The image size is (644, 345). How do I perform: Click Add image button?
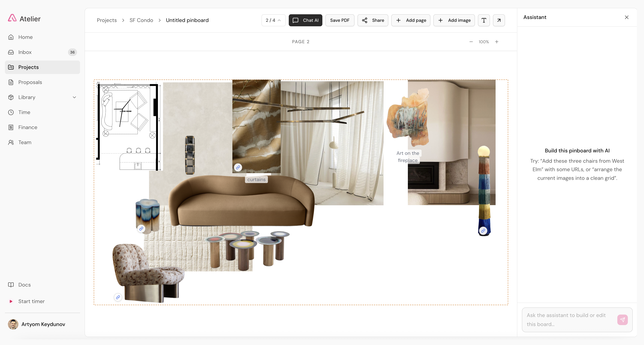tap(454, 20)
